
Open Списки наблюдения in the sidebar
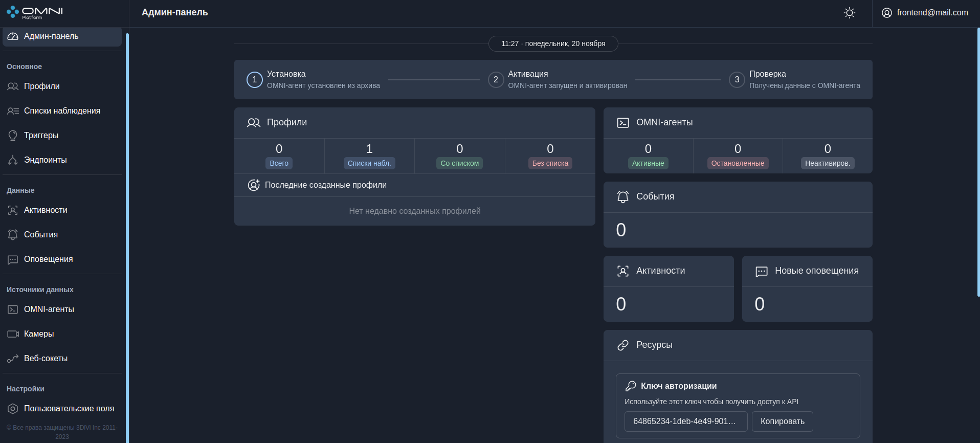pos(62,111)
